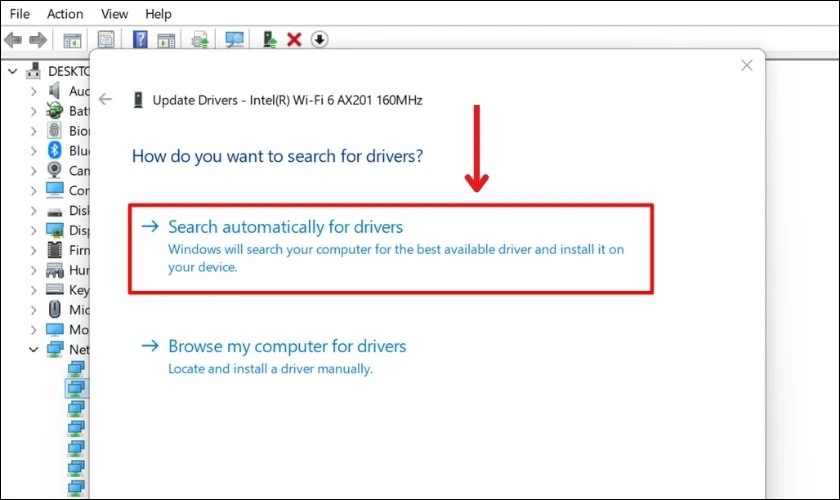Image resolution: width=840 pixels, height=500 pixels.
Task: Click the Back arrow in Device Manager toolbar
Action: tap(13, 40)
